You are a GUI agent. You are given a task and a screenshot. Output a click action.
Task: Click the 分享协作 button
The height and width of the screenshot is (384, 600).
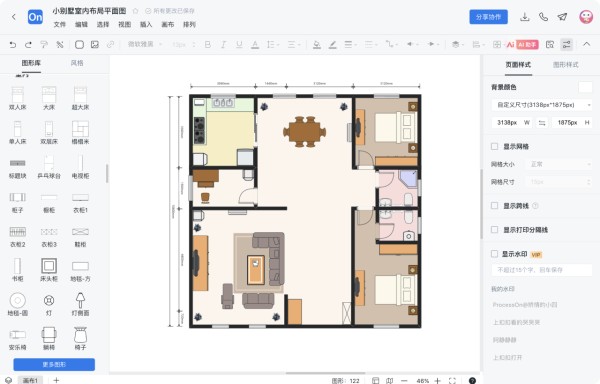[x=489, y=17]
